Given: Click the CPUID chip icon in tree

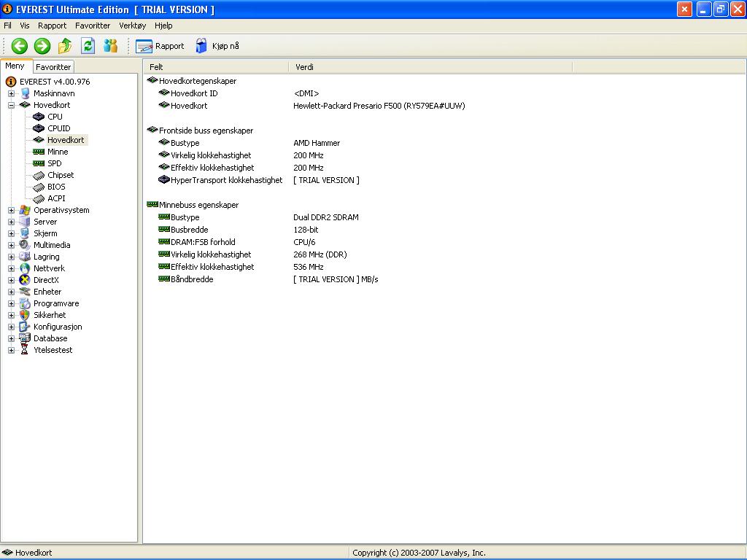Looking at the screenshot, I should (x=39, y=128).
